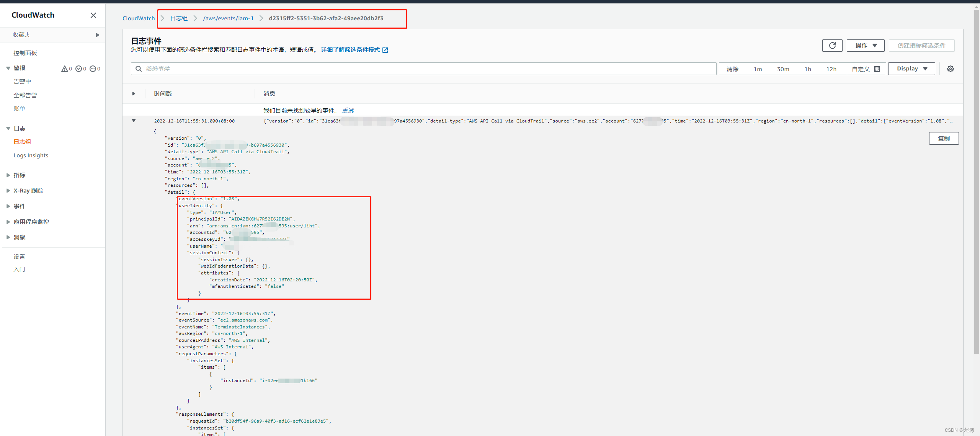
Task: Click timestamp 2022-12-16T11:55:31.000+08:00
Action: click(x=194, y=121)
